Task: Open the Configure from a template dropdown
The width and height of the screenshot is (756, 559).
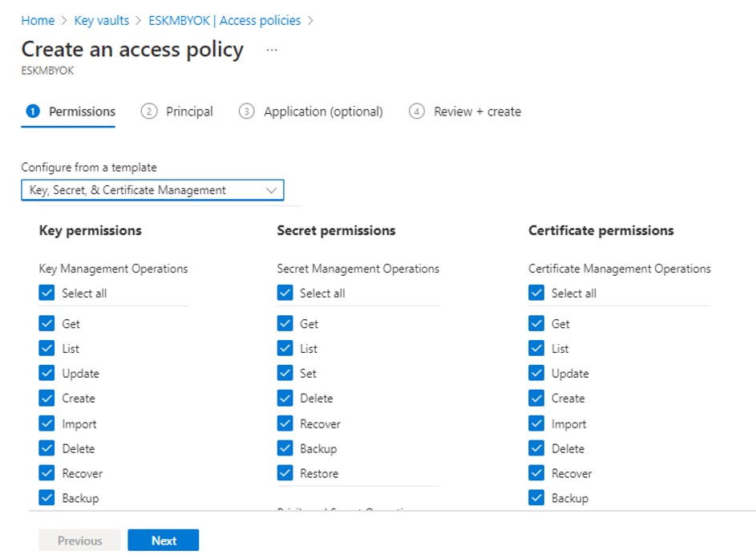Action: click(152, 190)
